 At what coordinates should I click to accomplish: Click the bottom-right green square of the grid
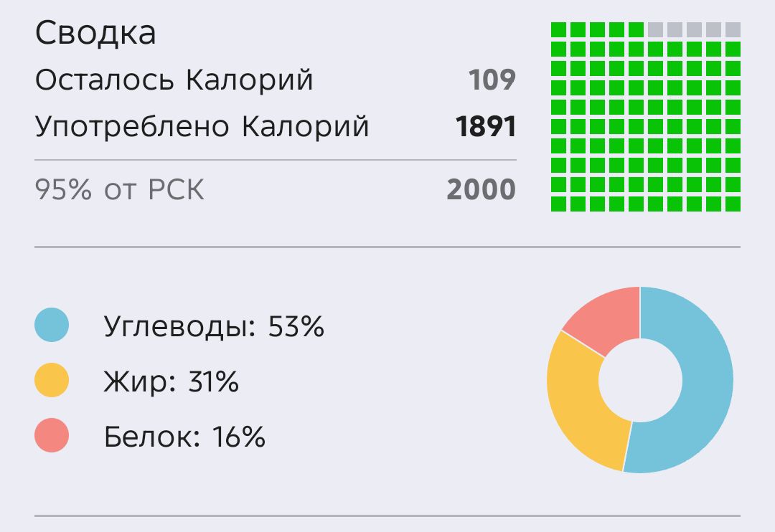coord(733,204)
